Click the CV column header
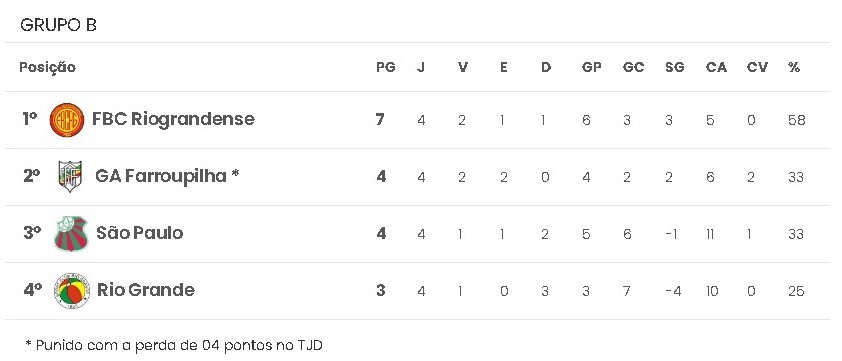The height and width of the screenshot is (361, 842). pyautogui.click(x=757, y=67)
